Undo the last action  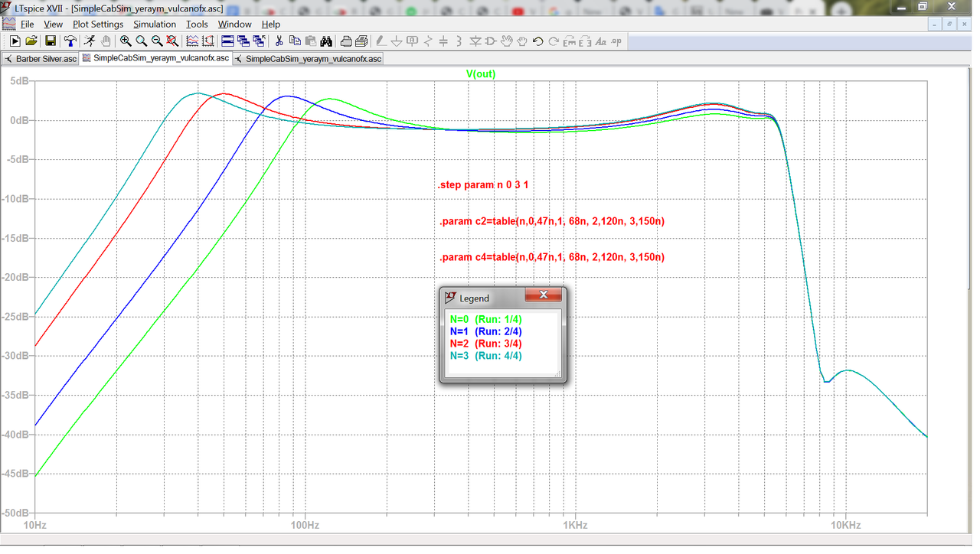(537, 41)
